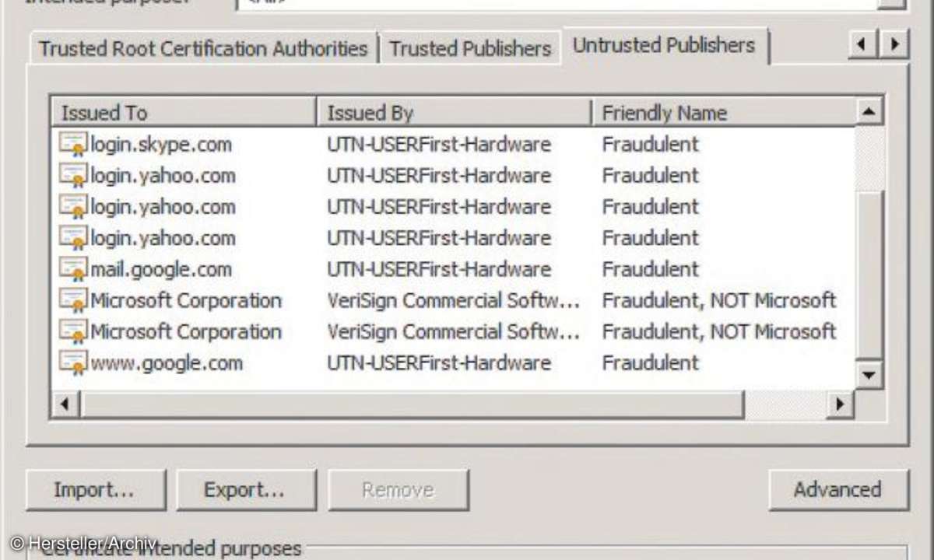Click the certificate icon beside mail.google.com
The height and width of the screenshot is (560, 934).
click(x=73, y=270)
